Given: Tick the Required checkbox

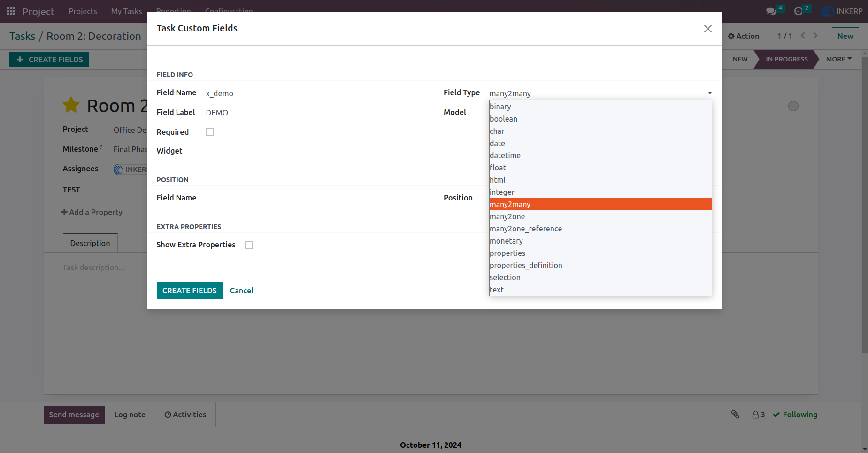Looking at the screenshot, I should pyautogui.click(x=210, y=132).
